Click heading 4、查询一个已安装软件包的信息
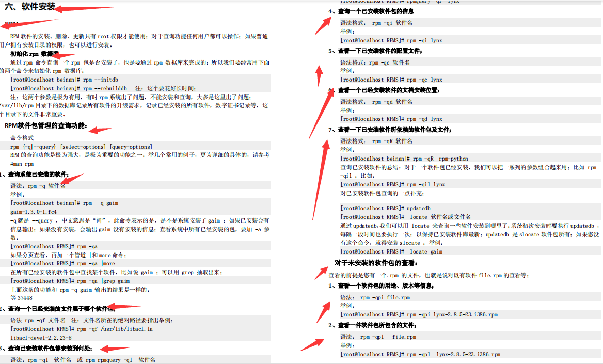This screenshot has height=364, width=603. 371,11
